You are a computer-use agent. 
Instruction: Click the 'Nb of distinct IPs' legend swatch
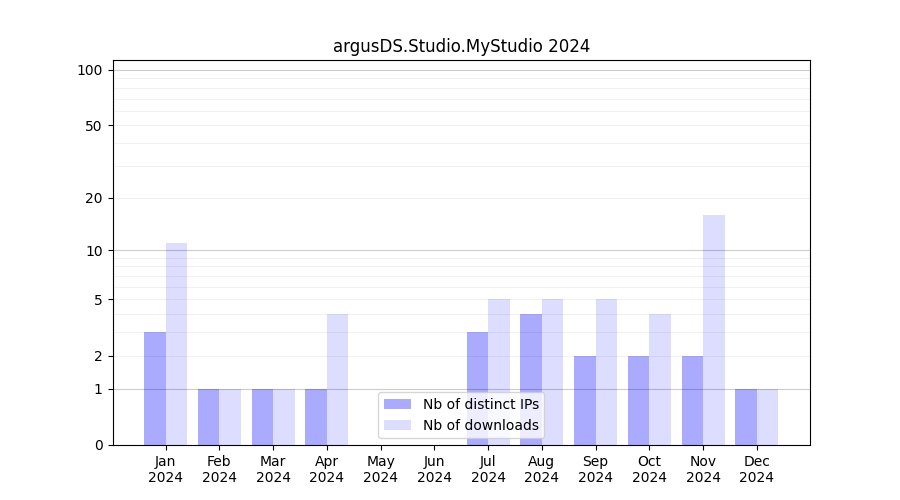[397, 404]
